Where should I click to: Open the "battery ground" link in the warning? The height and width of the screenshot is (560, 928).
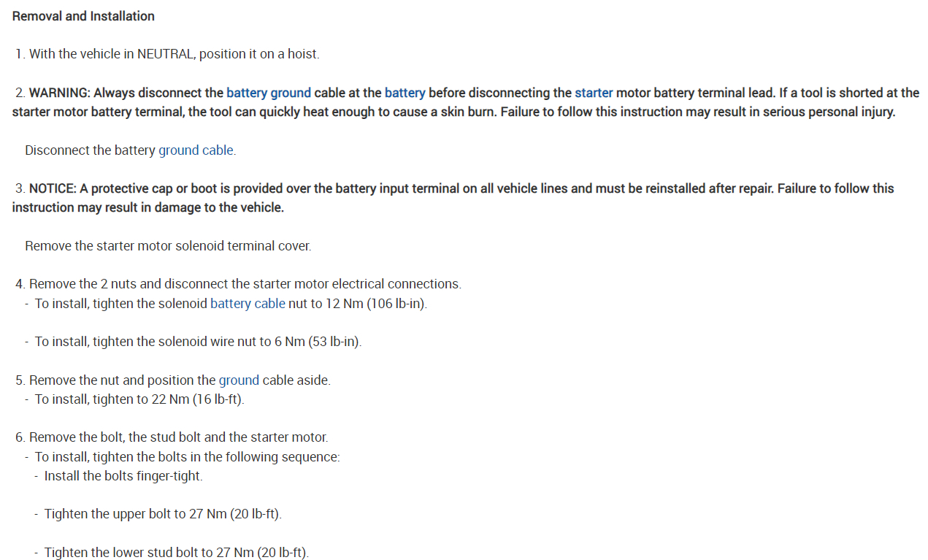[x=268, y=93]
